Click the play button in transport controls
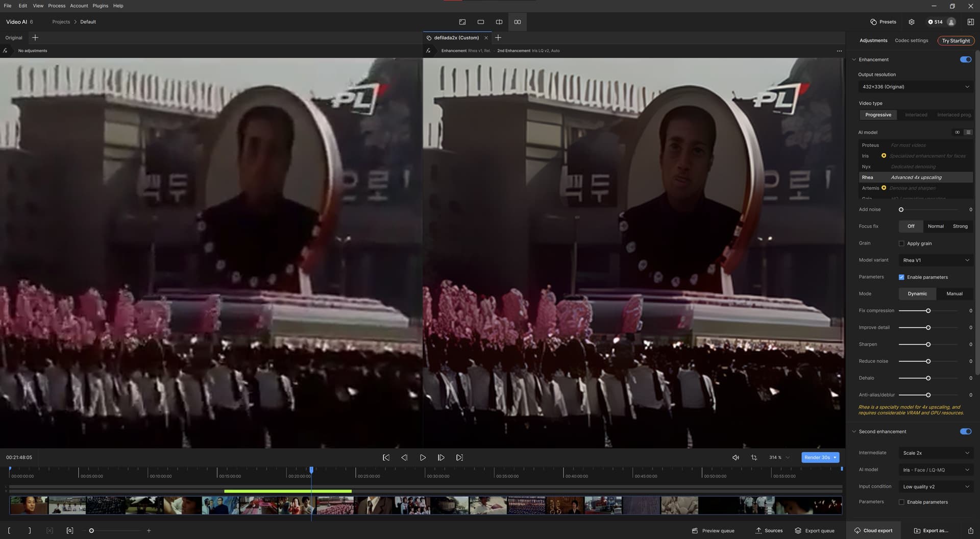This screenshot has width=980, height=539. (x=423, y=458)
